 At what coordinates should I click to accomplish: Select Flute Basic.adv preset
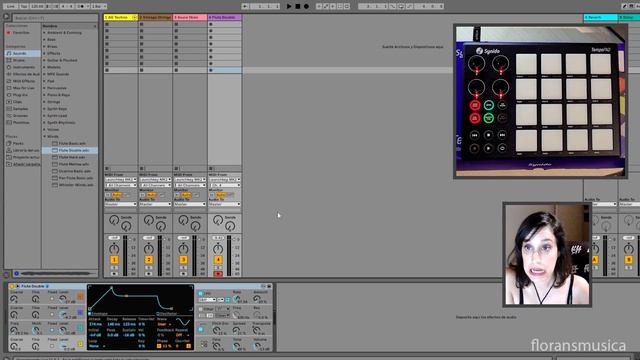click(72, 144)
